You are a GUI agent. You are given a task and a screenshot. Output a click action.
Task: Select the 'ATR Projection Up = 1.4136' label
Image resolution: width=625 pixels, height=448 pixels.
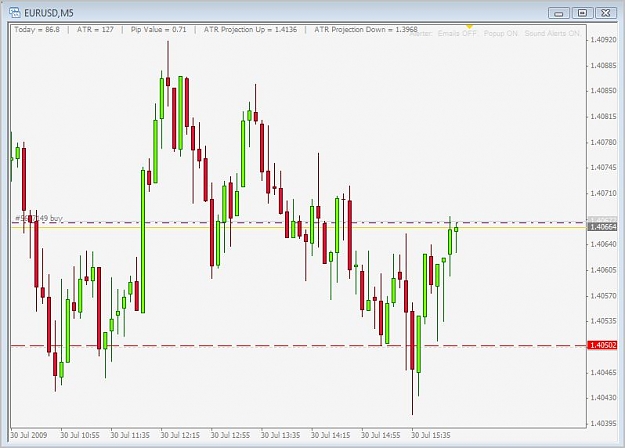coord(250,29)
